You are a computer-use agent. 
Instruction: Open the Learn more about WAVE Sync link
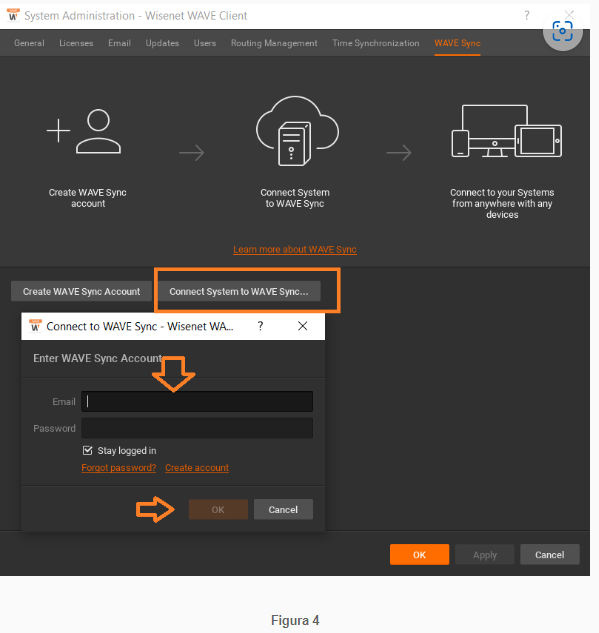pos(295,249)
